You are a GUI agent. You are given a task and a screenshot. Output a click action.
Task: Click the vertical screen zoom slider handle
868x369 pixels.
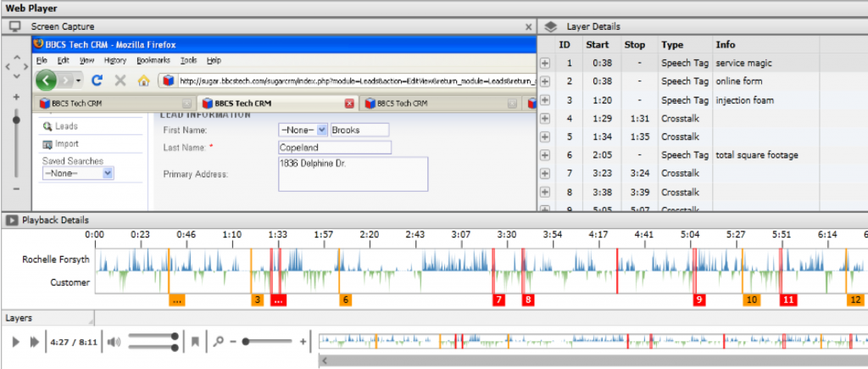pyautogui.click(x=17, y=120)
